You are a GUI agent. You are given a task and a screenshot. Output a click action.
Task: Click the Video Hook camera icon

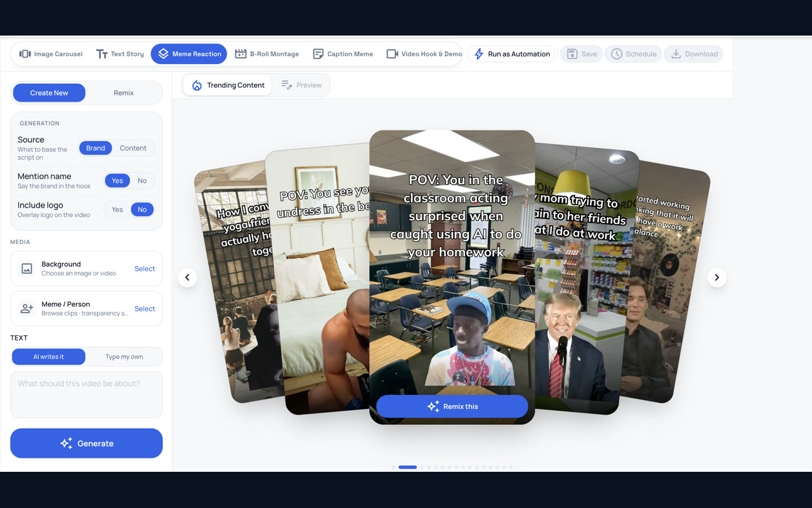coord(392,54)
